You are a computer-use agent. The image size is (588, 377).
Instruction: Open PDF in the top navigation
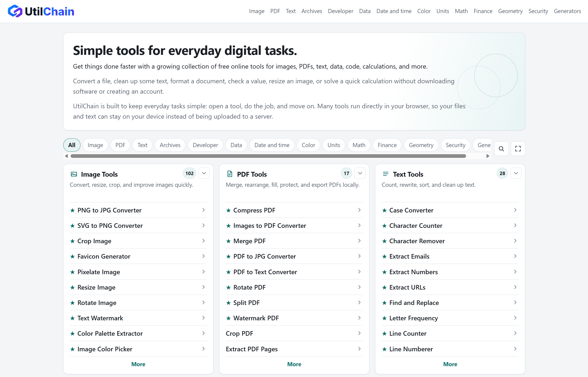pyautogui.click(x=275, y=11)
